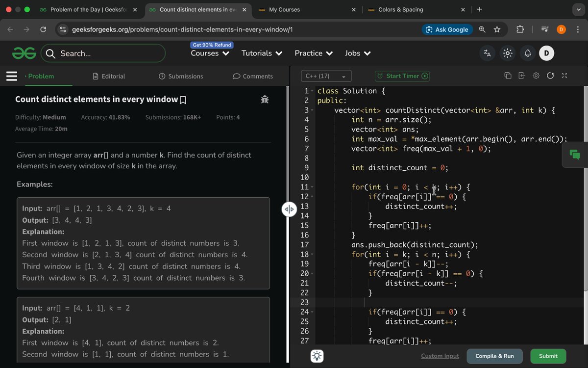Click the Start Timer button
The height and width of the screenshot is (368, 588).
pyautogui.click(x=402, y=76)
